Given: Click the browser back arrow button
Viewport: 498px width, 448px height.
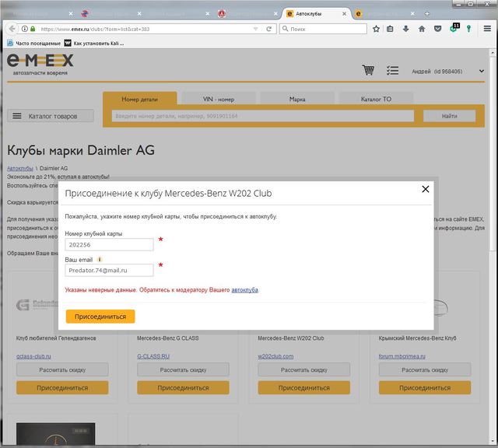Looking at the screenshot, I should coord(12,29).
